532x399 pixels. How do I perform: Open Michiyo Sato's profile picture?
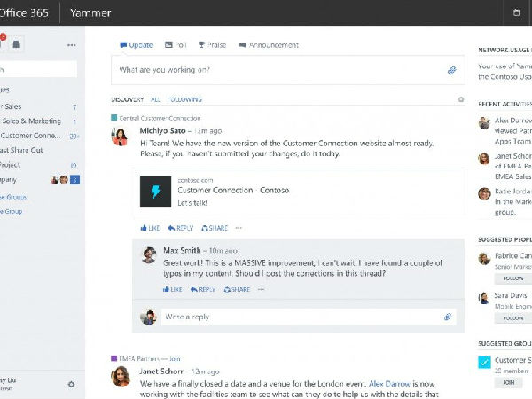coord(120,137)
